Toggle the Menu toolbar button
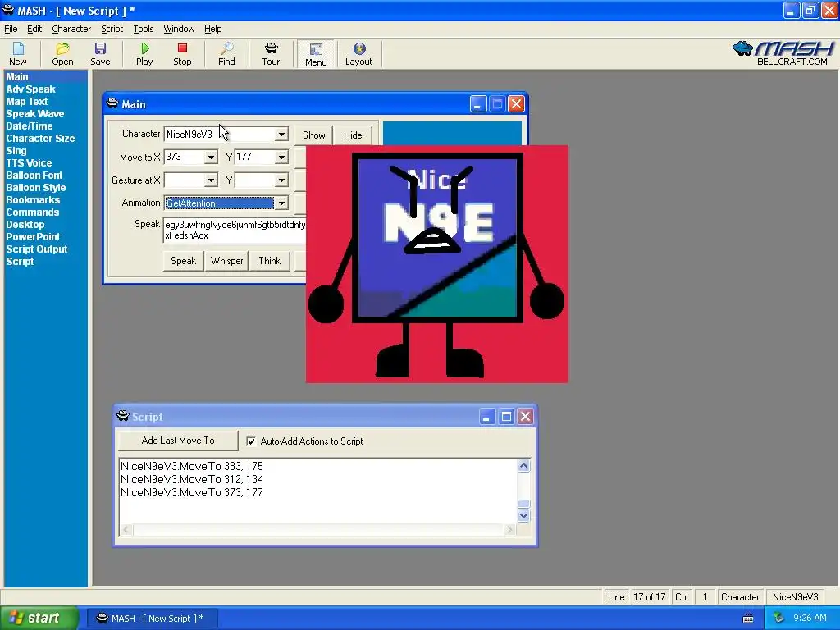840x630 pixels. pyautogui.click(x=316, y=54)
